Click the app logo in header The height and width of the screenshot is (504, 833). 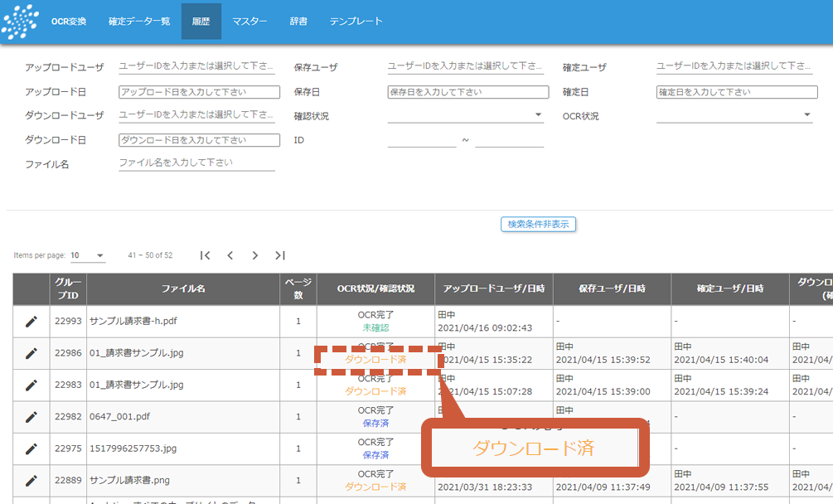pos(20,22)
